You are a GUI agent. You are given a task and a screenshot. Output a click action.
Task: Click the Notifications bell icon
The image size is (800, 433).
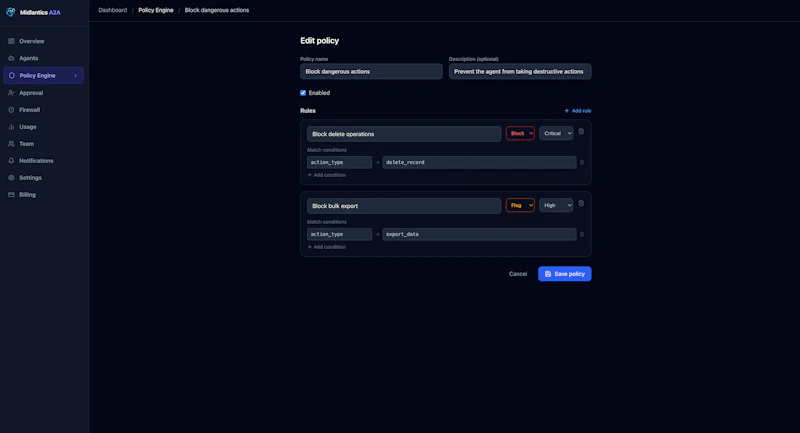pyautogui.click(x=11, y=161)
